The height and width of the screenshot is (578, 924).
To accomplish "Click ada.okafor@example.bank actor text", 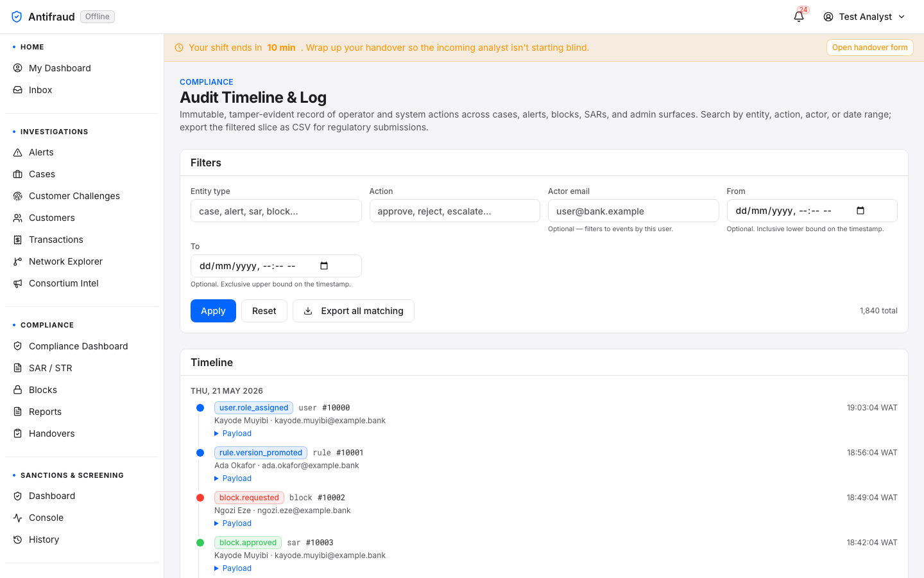I will pos(310,466).
